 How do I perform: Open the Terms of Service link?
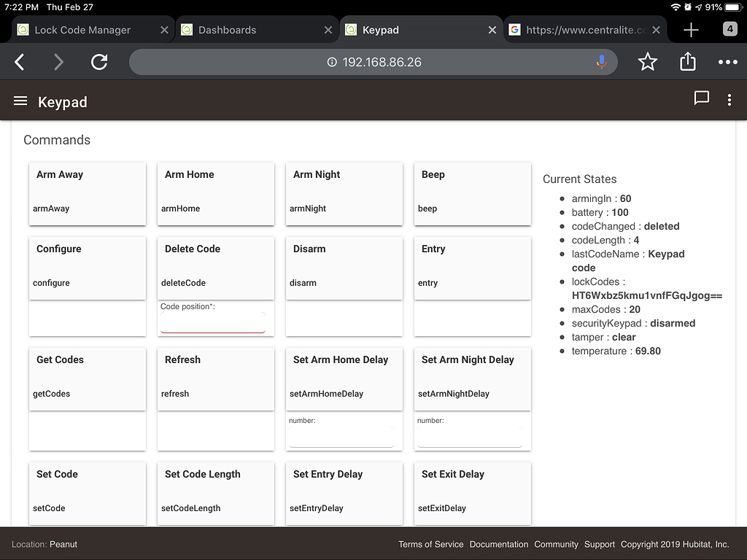430,544
